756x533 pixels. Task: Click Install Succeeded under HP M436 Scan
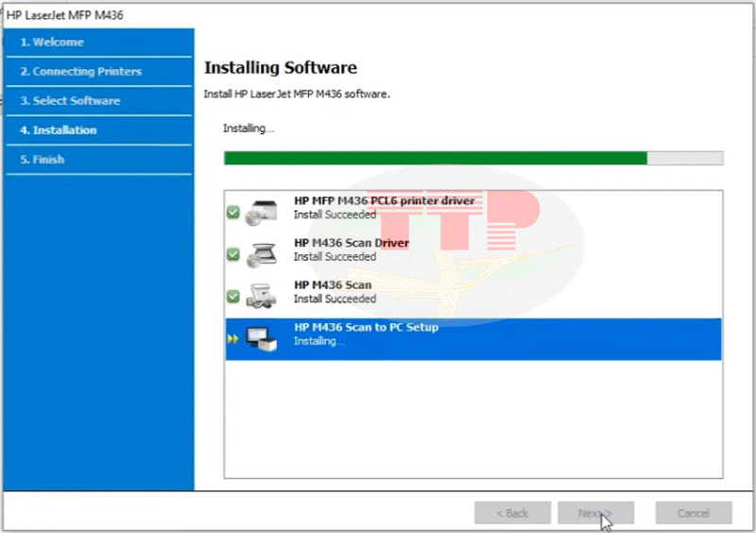pos(335,299)
